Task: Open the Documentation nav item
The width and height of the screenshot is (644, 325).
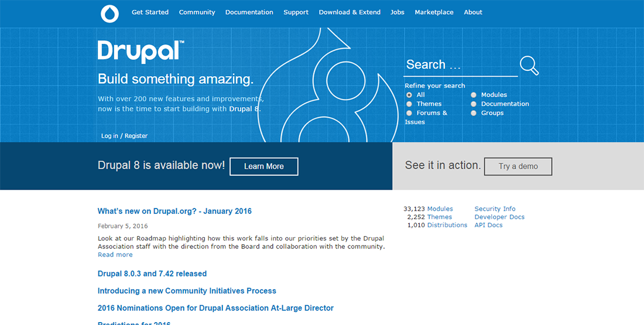Action: [249, 12]
